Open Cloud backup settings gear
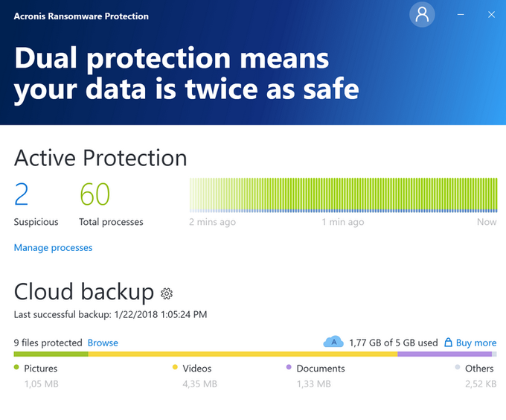 167,293
